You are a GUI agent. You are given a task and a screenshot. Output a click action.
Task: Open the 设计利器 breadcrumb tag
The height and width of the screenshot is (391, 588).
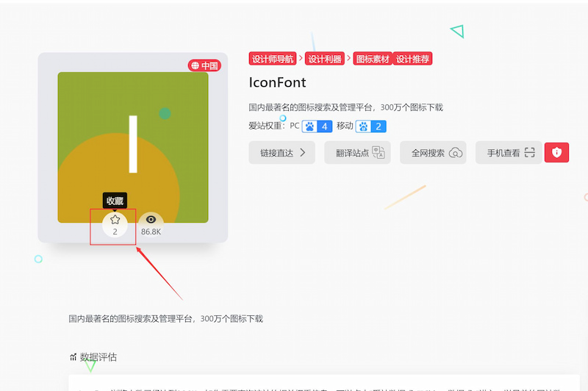pos(325,59)
